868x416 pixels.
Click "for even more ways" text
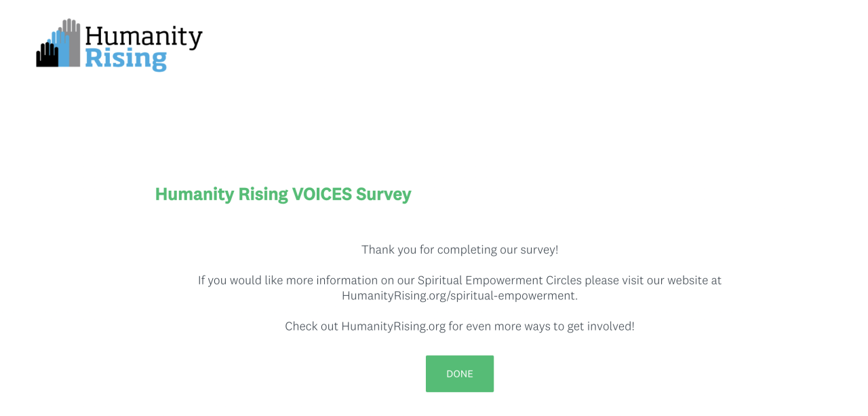pyautogui.click(x=497, y=326)
